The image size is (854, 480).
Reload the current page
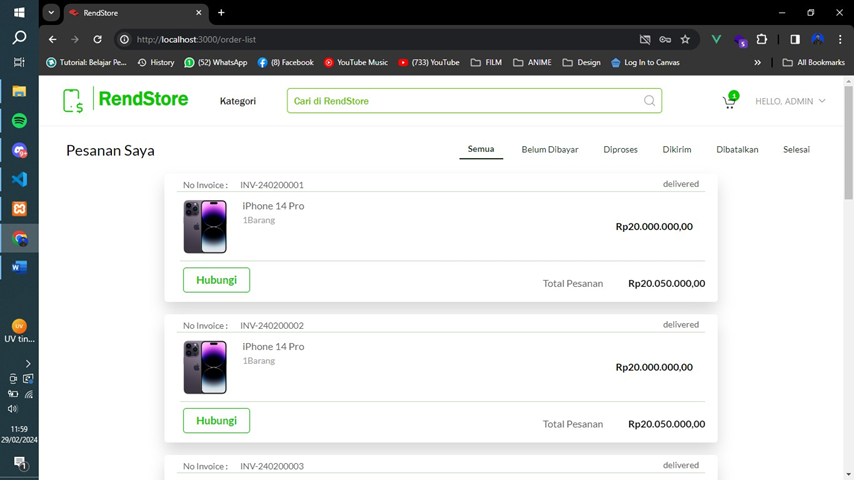(97, 39)
